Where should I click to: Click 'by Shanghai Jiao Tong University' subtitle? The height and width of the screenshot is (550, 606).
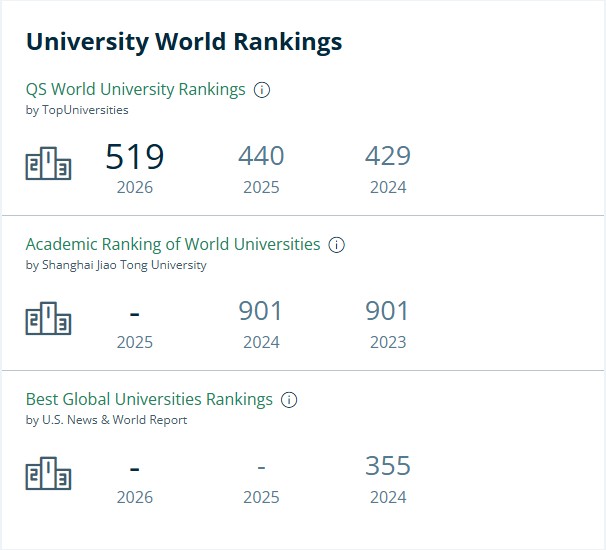(116, 265)
